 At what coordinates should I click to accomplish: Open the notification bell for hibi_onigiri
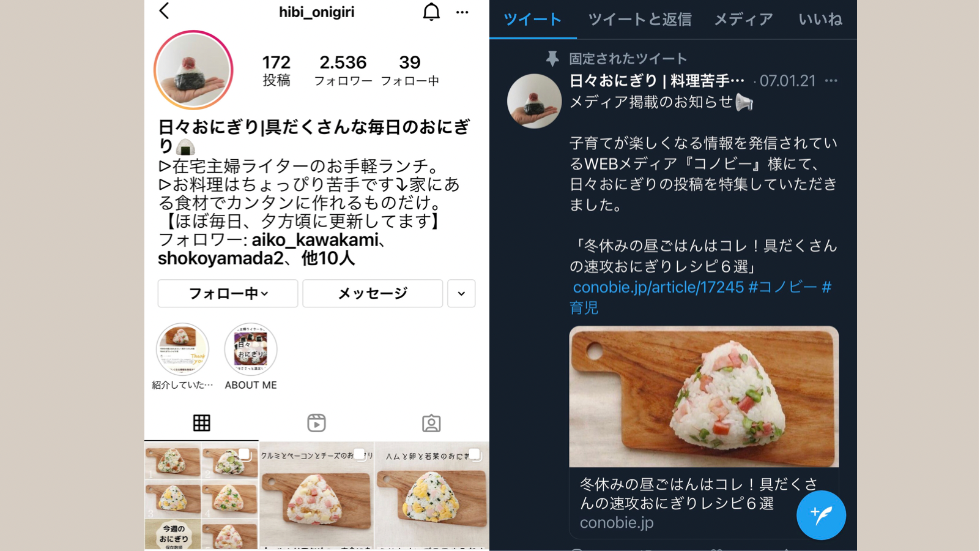pyautogui.click(x=431, y=12)
